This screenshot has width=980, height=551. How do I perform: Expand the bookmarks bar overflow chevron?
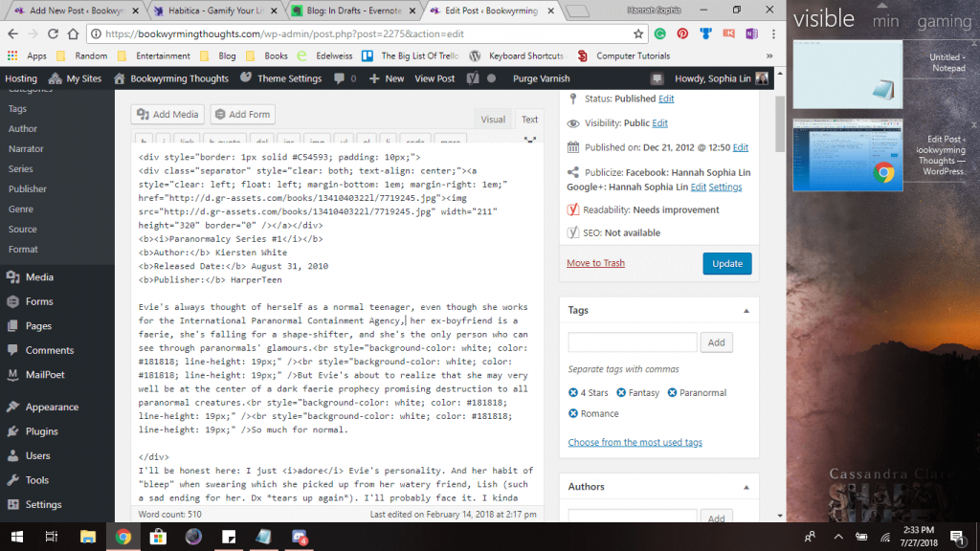pos(771,55)
